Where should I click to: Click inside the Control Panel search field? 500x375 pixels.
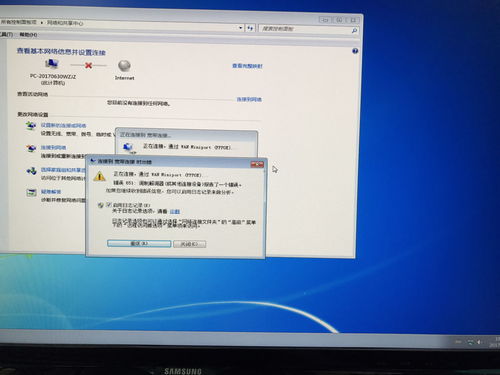305,29
